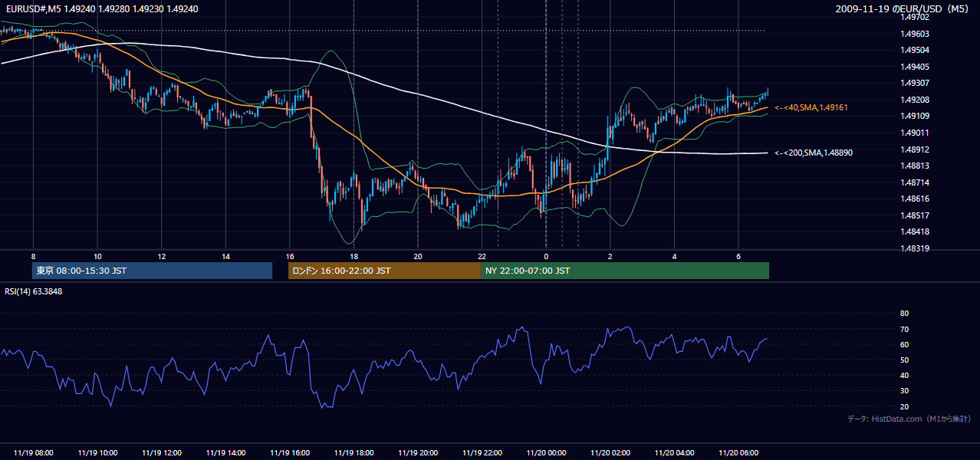Viewport: 980px width, 460px height.
Task: Click hour tick 18 under price chart
Action: (354, 256)
